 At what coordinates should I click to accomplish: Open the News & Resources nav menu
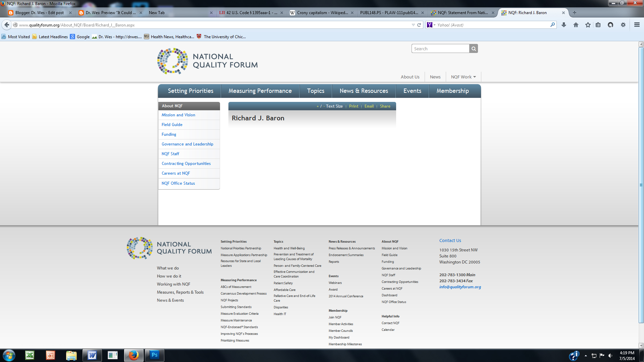point(364,91)
